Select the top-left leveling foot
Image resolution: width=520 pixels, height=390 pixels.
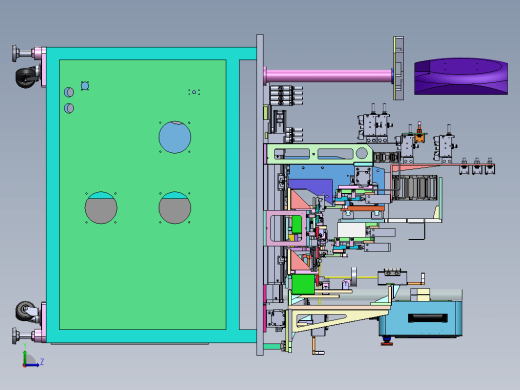tap(24, 53)
